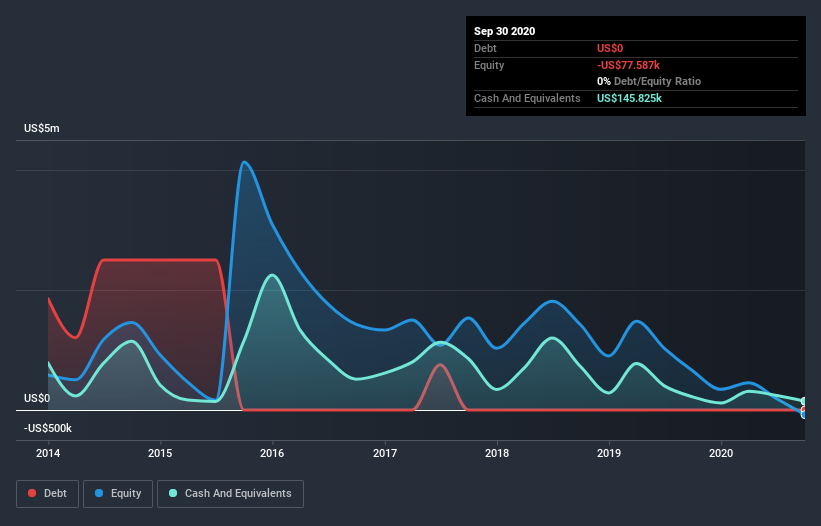Image resolution: width=821 pixels, height=526 pixels.
Task: Click the 2017 x-axis label
Action: tap(385, 453)
